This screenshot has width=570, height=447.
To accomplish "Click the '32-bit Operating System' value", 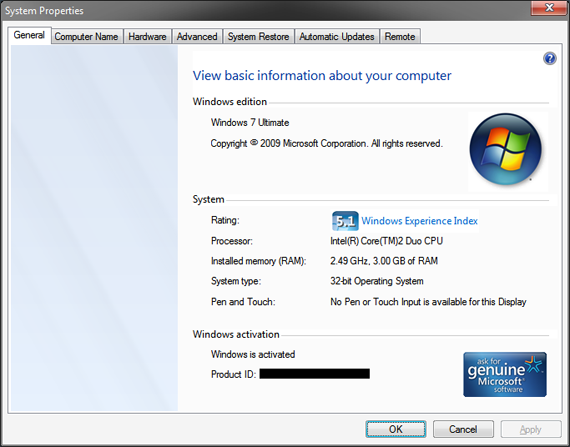I will coord(377,281).
